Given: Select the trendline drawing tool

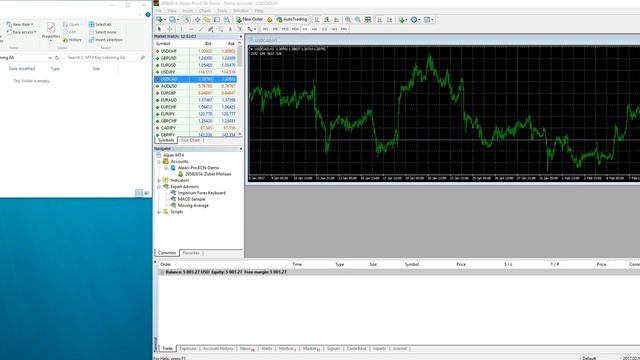Looking at the screenshot, I should pos(201,29).
